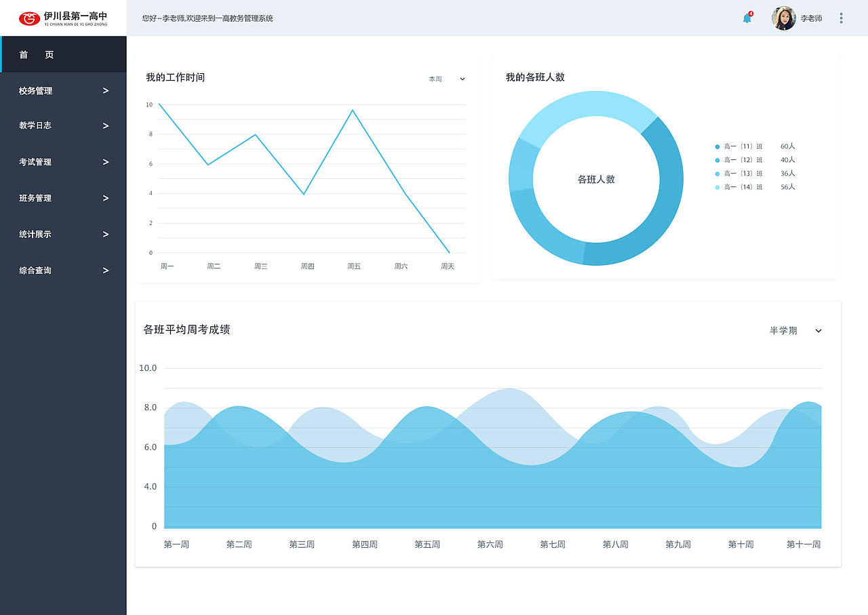This screenshot has width=868, height=615.
Task: Click the 第一周 axis label
Action: (176, 544)
